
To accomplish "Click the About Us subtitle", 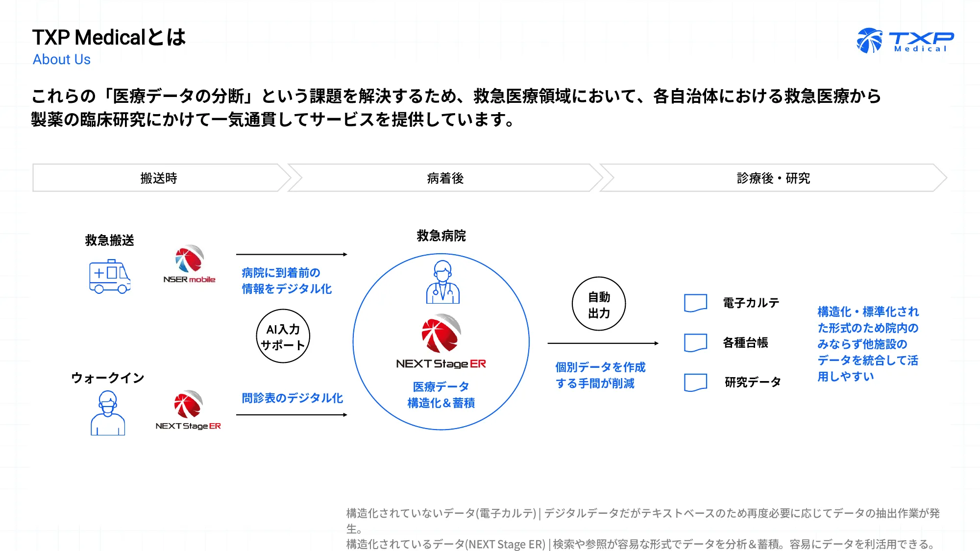I will [62, 59].
